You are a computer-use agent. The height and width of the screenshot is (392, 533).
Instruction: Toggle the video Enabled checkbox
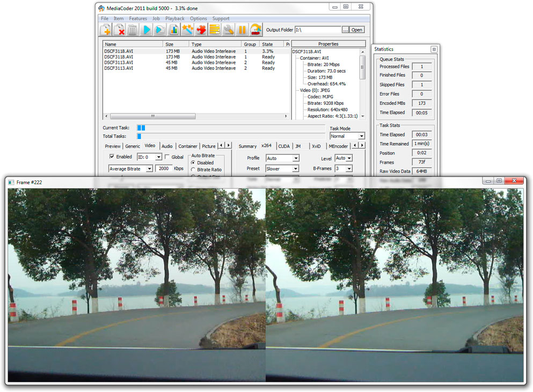coord(112,156)
